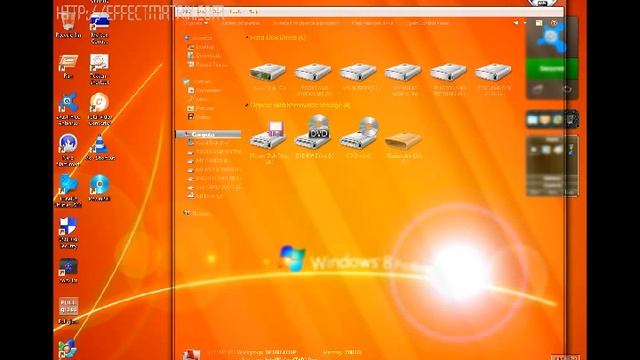Open the Help menu
This screenshot has width=640, height=360.
pos(253,12)
